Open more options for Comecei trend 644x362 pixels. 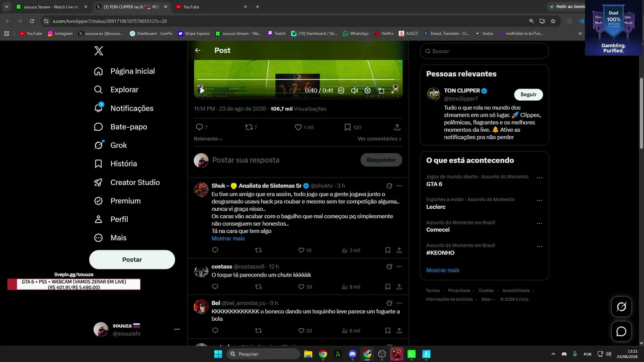(x=539, y=223)
